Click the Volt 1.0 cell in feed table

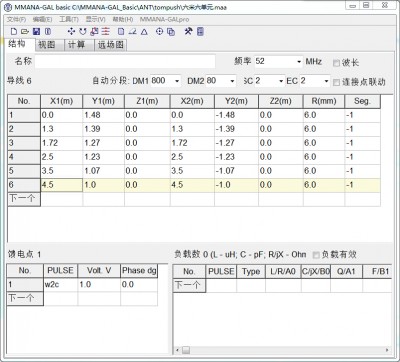point(99,285)
